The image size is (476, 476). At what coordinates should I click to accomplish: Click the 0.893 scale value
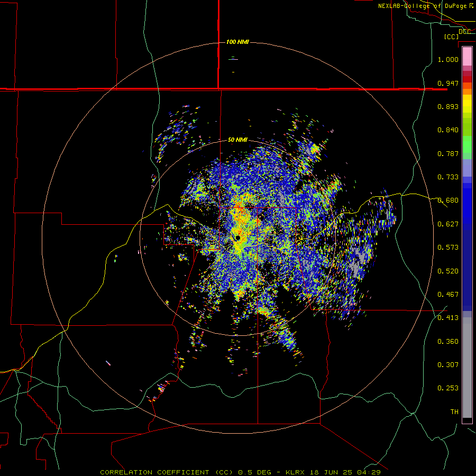click(x=448, y=106)
